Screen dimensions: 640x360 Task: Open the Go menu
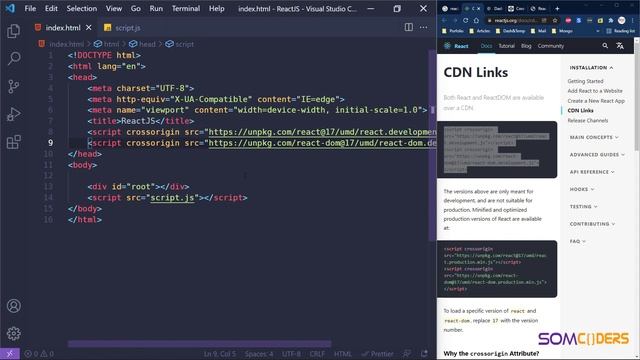136,8
